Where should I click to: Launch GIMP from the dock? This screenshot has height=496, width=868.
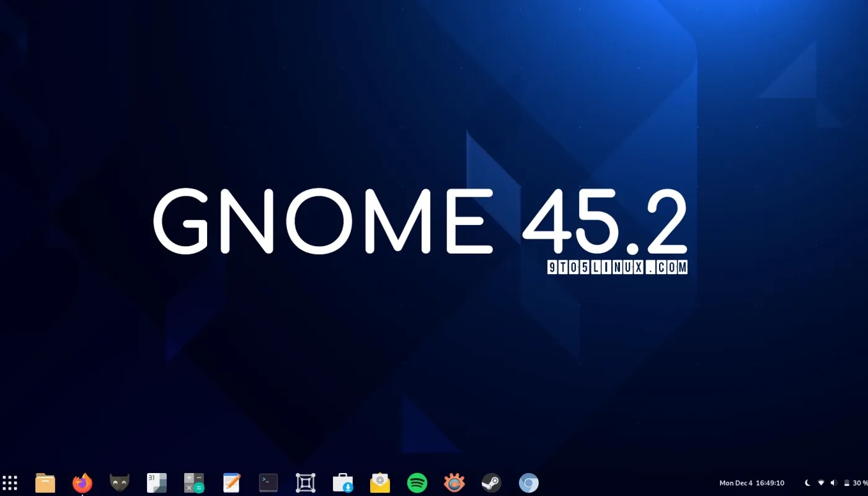tap(120, 483)
